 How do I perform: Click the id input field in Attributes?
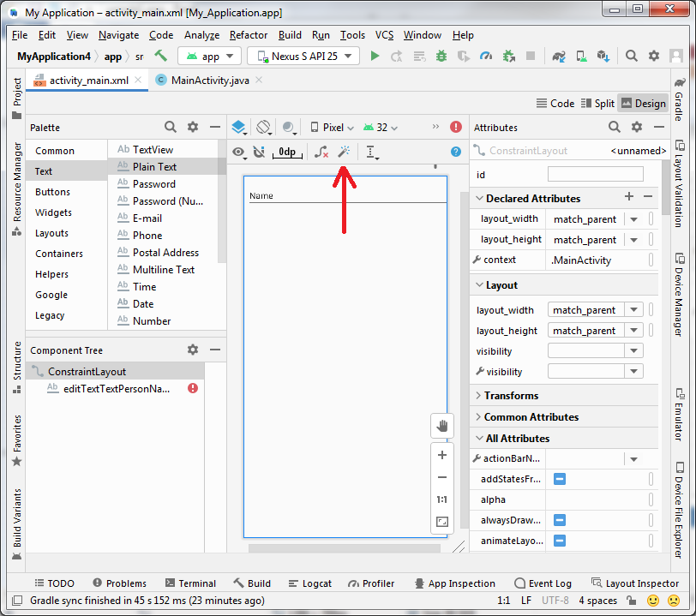tap(595, 174)
